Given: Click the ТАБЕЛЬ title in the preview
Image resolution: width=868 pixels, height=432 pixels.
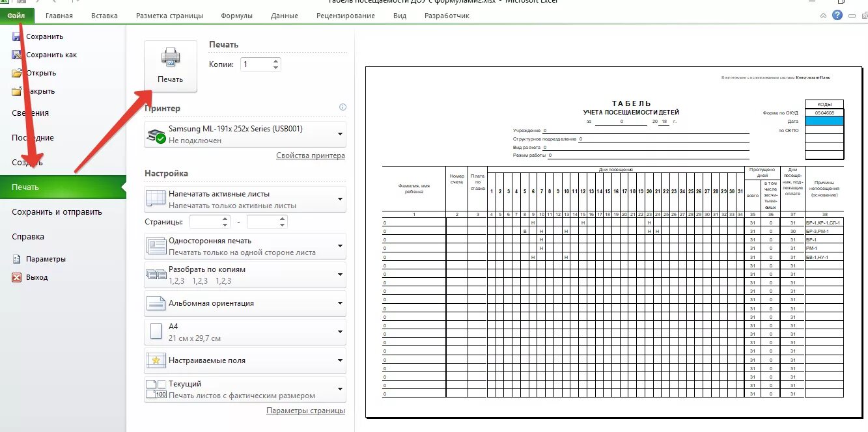Looking at the screenshot, I should [x=631, y=103].
